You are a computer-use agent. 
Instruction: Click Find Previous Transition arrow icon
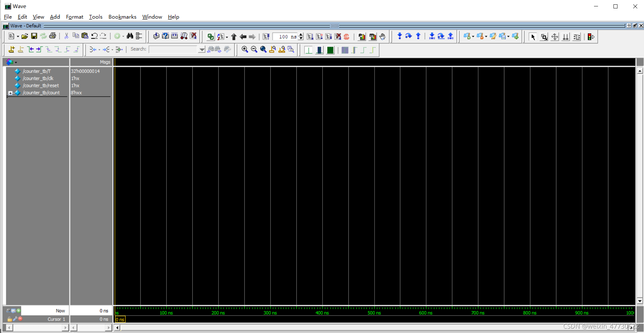(x=31, y=49)
